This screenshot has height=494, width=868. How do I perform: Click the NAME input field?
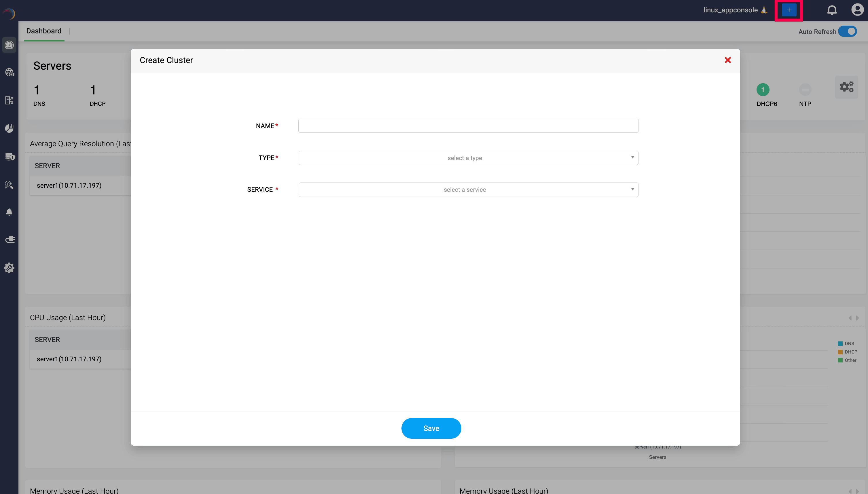pos(468,126)
